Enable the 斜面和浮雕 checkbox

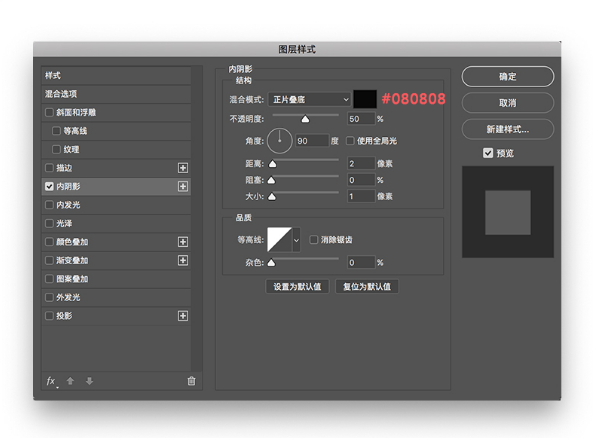pyautogui.click(x=49, y=112)
